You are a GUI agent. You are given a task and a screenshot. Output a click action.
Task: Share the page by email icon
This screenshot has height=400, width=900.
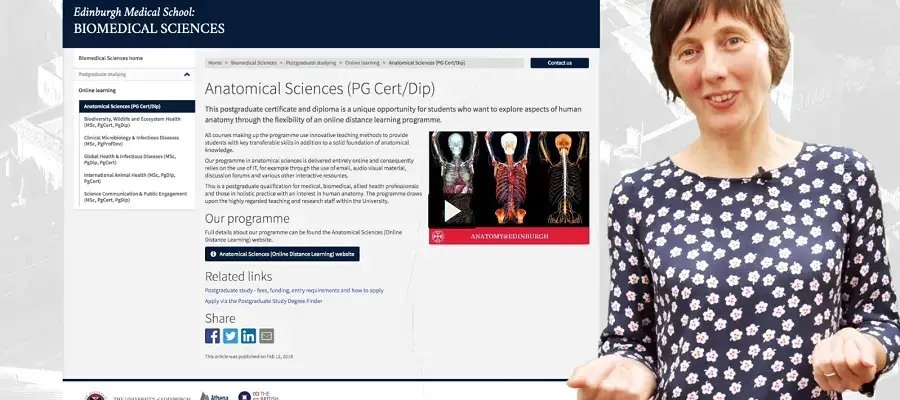(266, 336)
